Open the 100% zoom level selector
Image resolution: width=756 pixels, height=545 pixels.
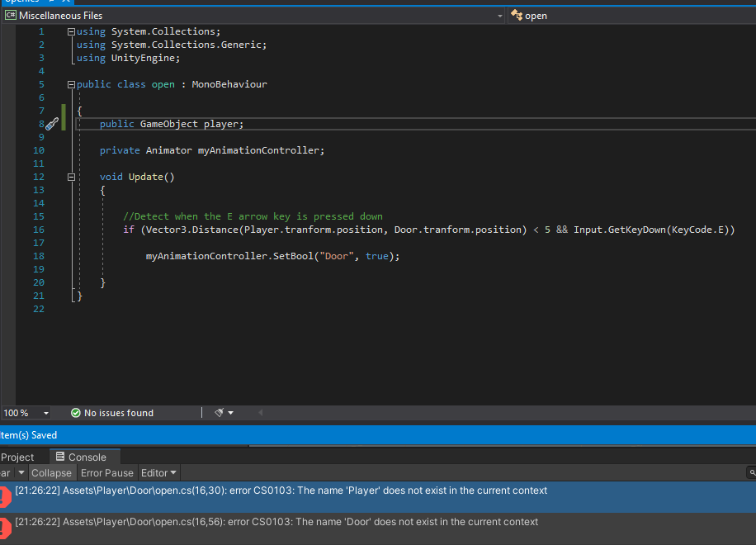pyautogui.click(x=25, y=413)
